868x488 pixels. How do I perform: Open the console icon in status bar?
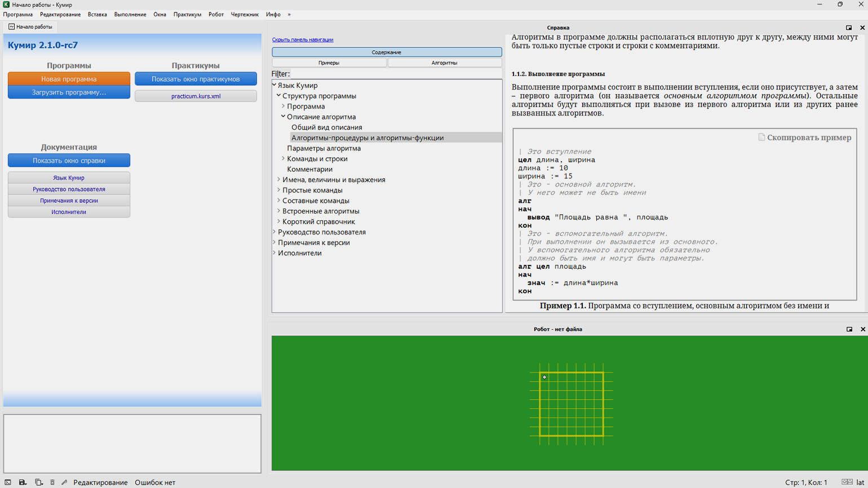[x=8, y=482]
